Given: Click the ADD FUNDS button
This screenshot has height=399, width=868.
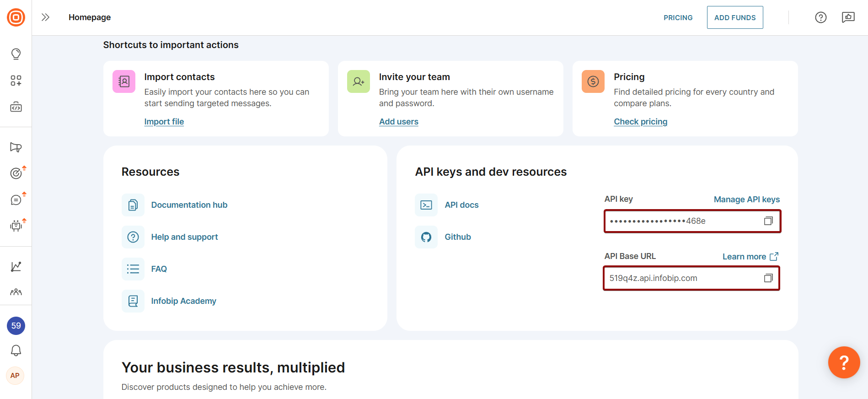Looking at the screenshot, I should tap(734, 17).
